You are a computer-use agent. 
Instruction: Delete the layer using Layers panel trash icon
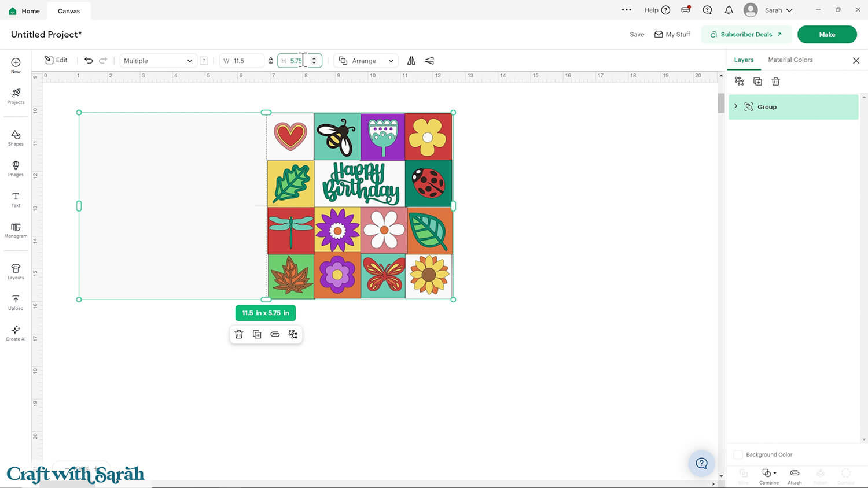pos(775,82)
